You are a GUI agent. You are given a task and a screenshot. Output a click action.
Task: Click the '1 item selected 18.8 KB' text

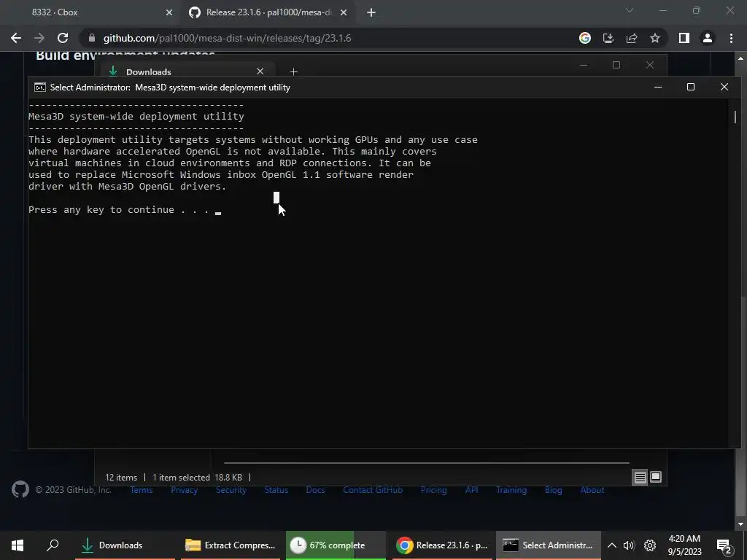click(x=197, y=477)
